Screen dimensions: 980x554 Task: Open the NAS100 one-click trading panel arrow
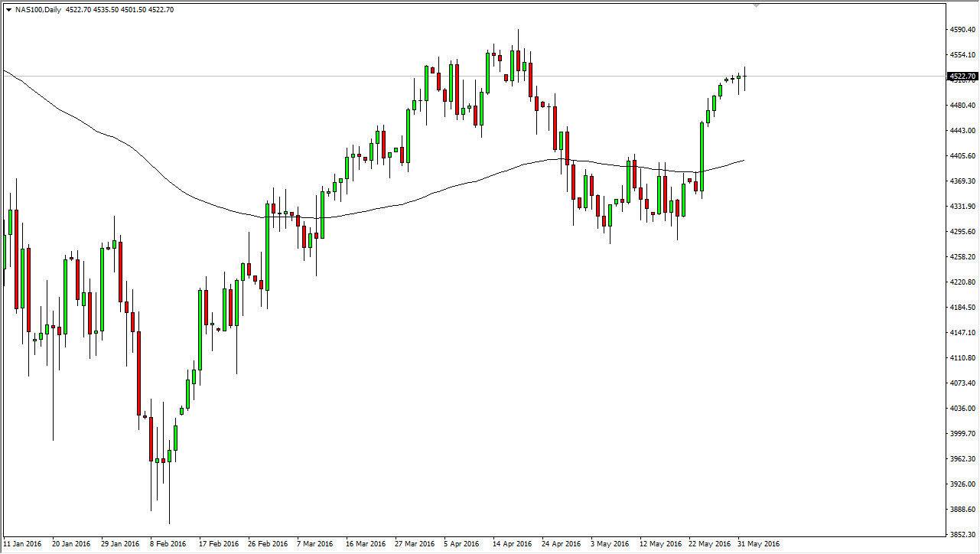(9, 10)
